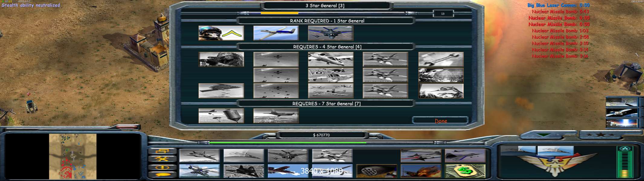The image size is (644, 181).
Task: Select the second unit portrait in selection panel
Action: coord(556,151)
